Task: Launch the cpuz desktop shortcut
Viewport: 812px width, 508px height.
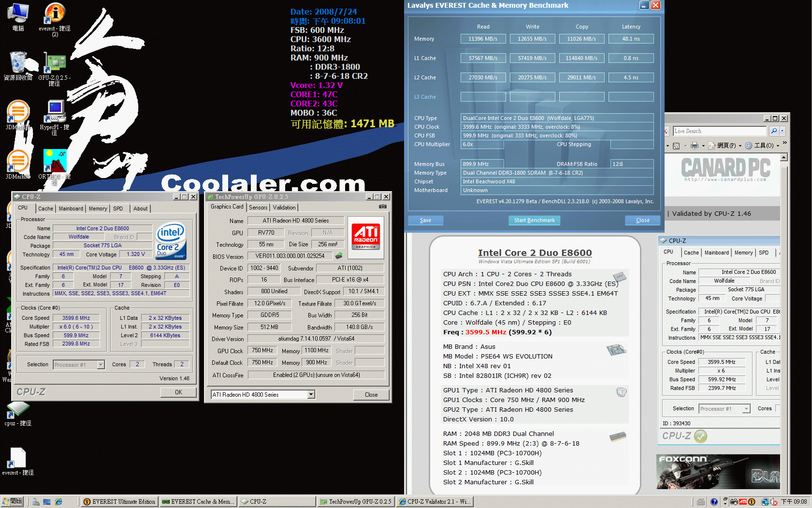Action: [18, 414]
